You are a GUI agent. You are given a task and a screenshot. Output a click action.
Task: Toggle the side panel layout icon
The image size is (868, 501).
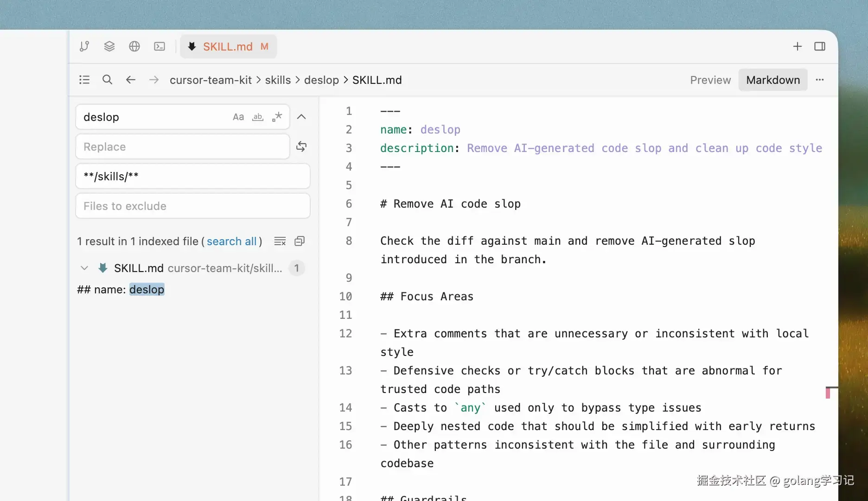coord(820,46)
